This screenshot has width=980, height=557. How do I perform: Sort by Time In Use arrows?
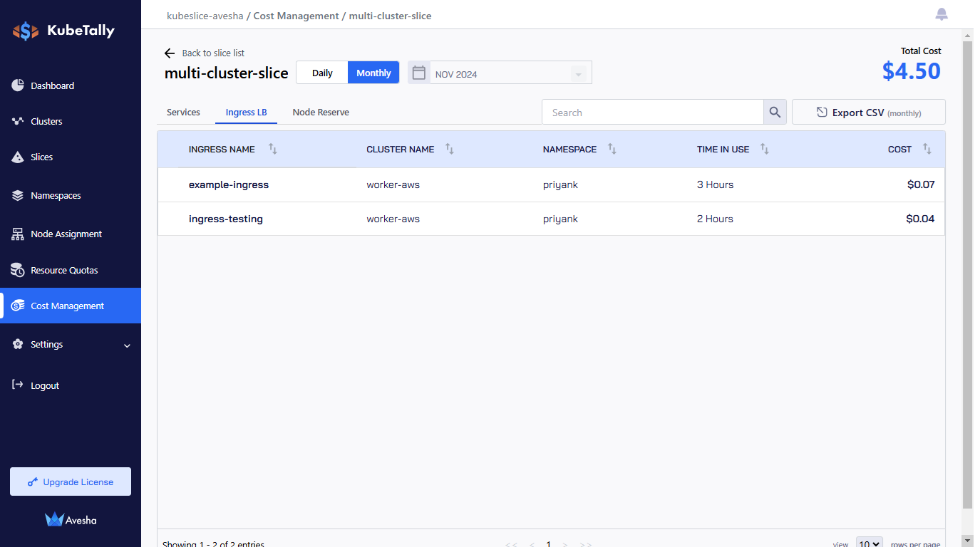[x=765, y=149]
